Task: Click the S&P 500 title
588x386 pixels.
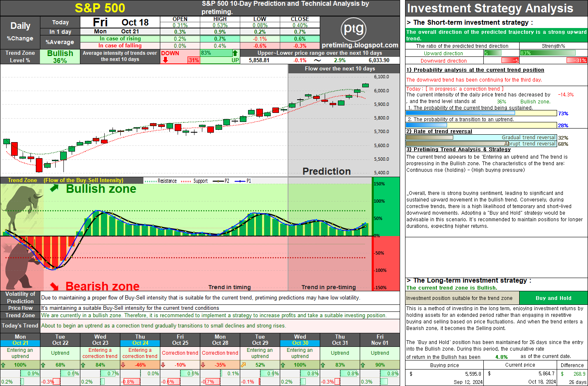Action: point(100,8)
